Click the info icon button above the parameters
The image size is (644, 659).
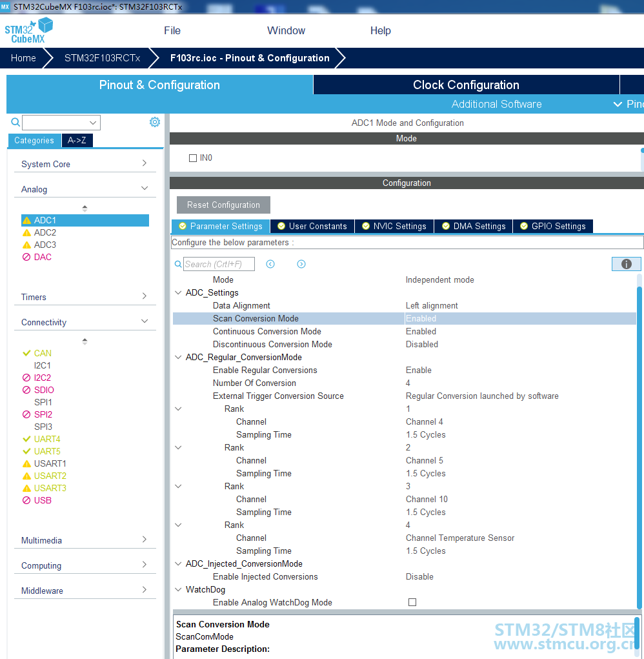[x=626, y=264]
